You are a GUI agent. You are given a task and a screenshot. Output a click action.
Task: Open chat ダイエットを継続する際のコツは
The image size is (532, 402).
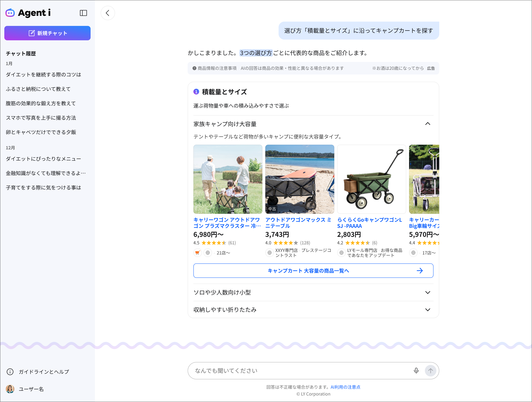point(43,75)
